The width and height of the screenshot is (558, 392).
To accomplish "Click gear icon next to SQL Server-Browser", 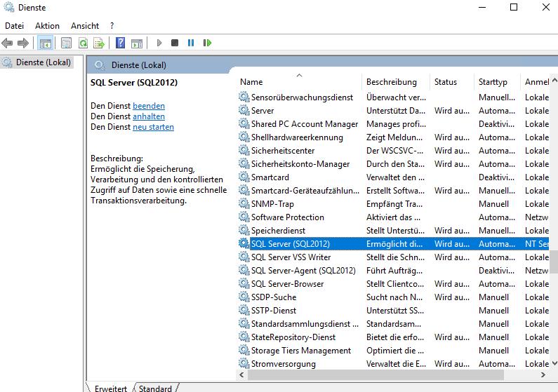I will [244, 283].
